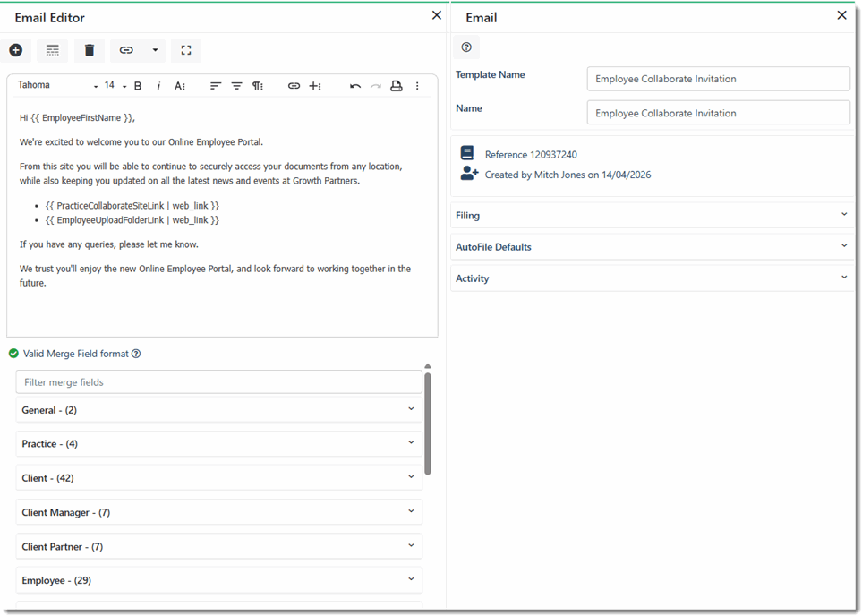862x616 pixels.
Task: Expand the Client - (42) merge fields
Action: 218,477
